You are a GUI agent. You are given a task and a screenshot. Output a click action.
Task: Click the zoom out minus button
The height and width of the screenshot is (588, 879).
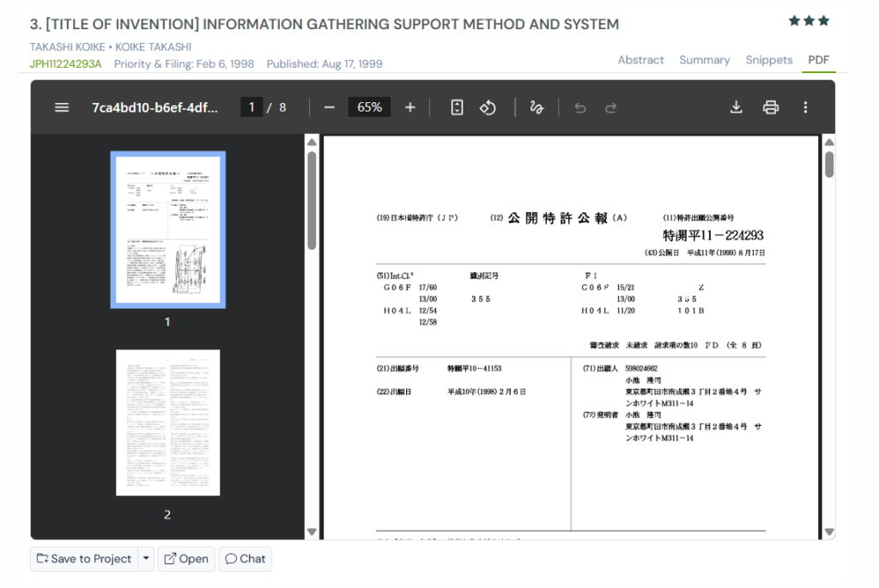click(x=330, y=107)
